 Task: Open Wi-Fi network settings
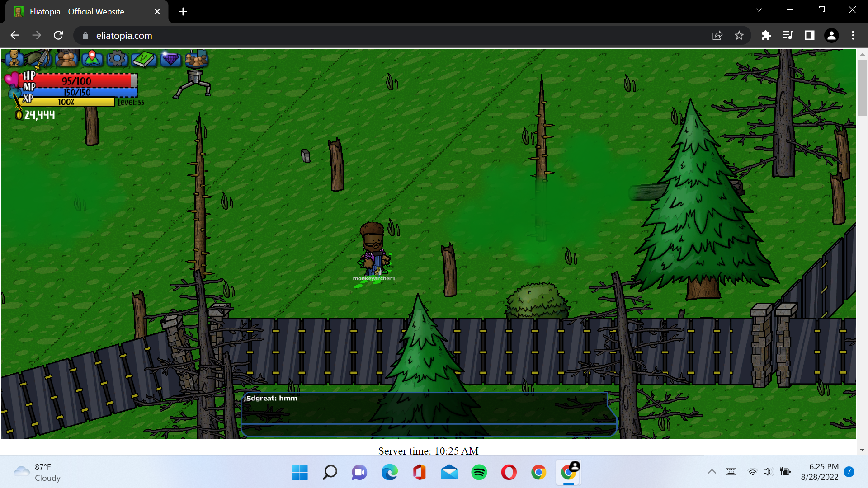(x=752, y=472)
